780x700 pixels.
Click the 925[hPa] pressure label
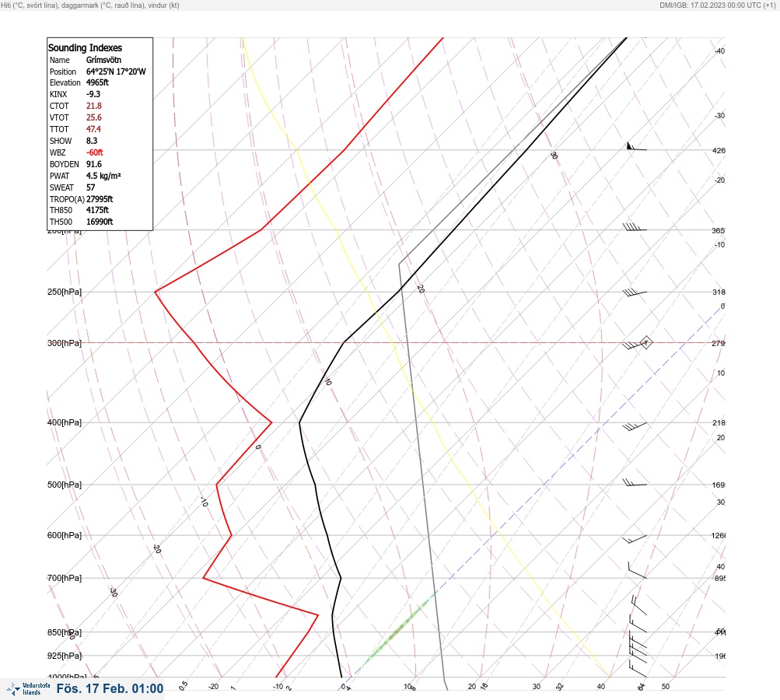click(x=65, y=656)
